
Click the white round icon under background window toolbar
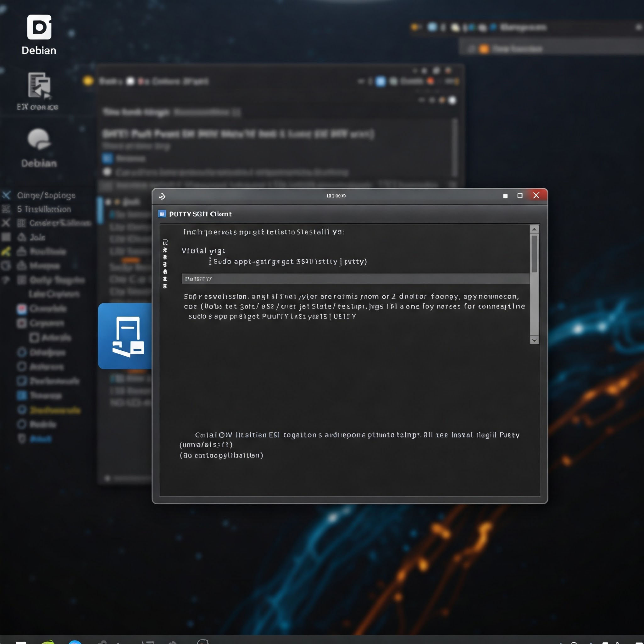[x=452, y=100]
